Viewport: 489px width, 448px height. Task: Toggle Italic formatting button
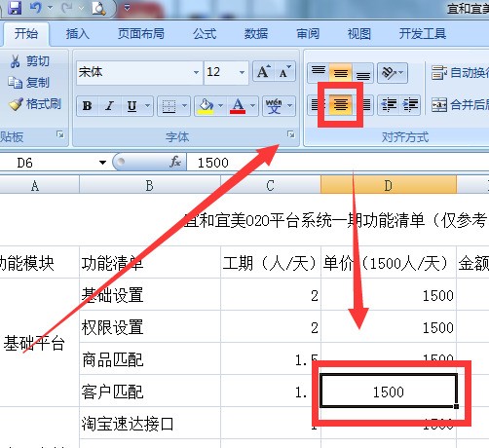(x=110, y=106)
